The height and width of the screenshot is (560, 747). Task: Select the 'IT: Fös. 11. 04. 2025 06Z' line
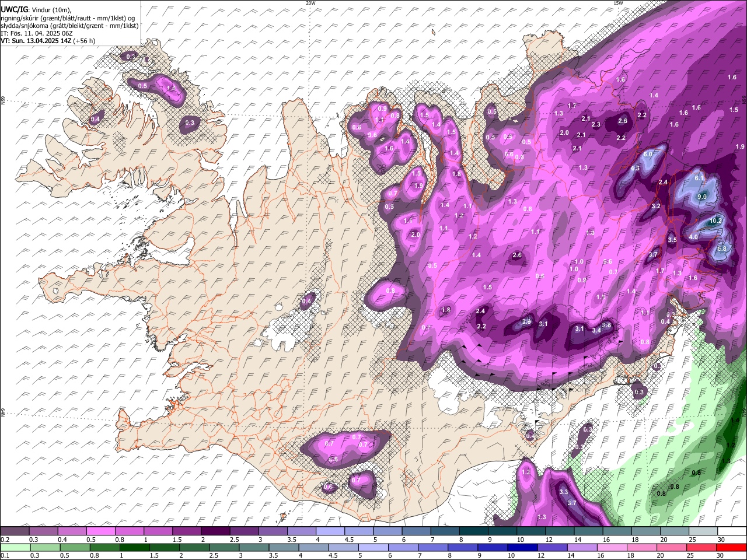(x=37, y=33)
